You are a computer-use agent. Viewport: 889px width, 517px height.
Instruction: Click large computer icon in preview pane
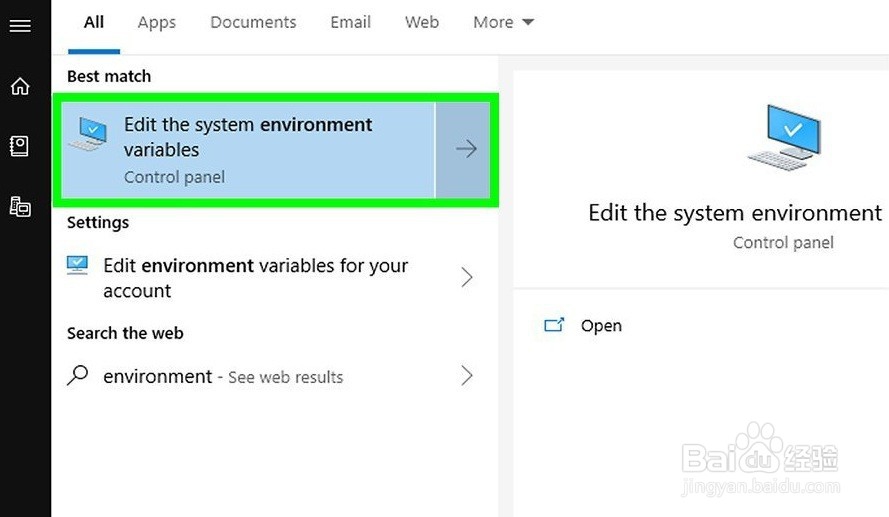(785, 137)
